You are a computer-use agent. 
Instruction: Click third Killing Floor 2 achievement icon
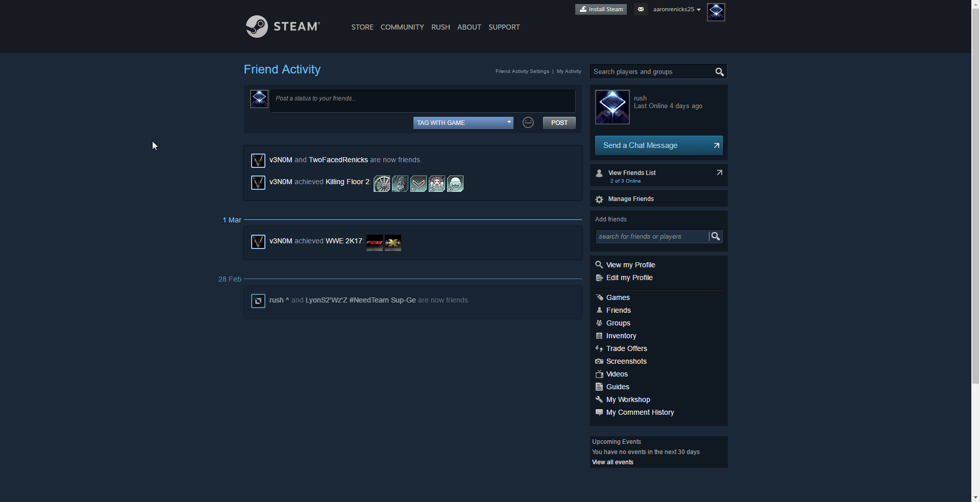coord(419,184)
